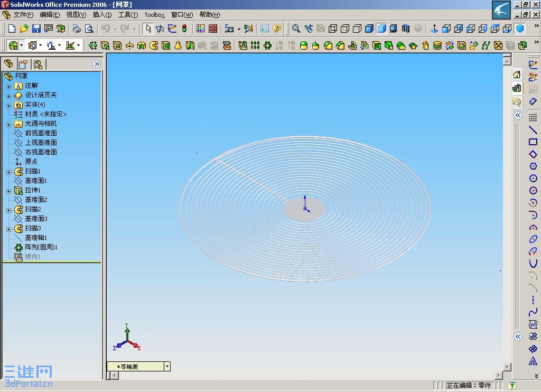Click the Lofted Boss cone-shaped icon
Viewport: 541px width, 392px height.
pos(178,45)
